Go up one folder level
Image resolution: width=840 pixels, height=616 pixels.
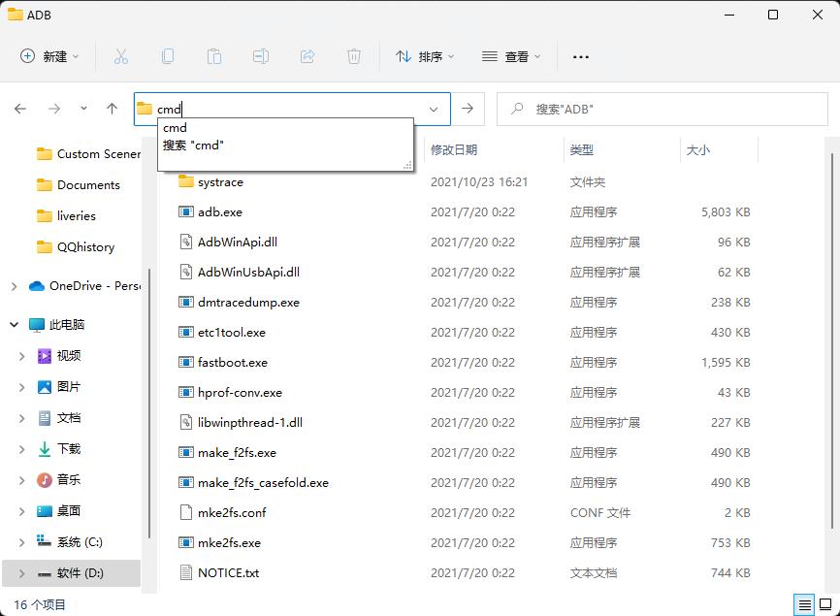tap(112, 109)
